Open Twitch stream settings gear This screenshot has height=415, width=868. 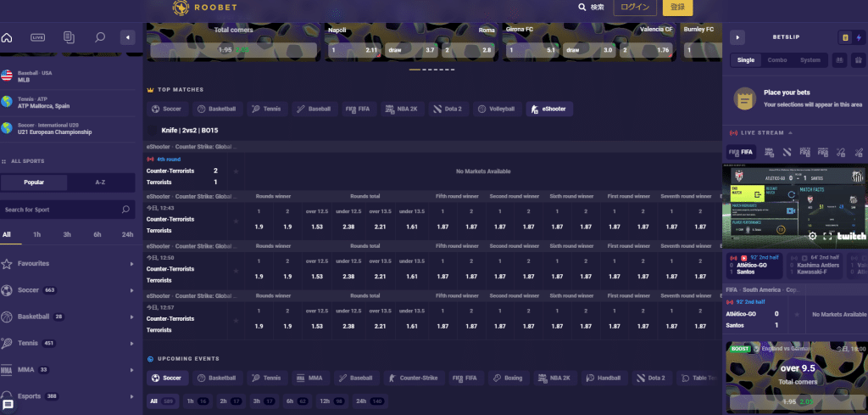pyautogui.click(x=812, y=236)
